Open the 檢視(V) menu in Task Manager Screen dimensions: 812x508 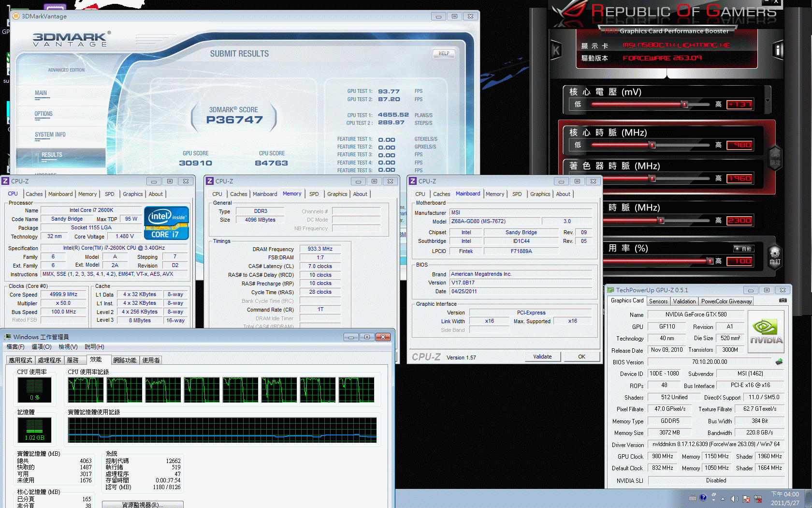click(x=68, y=347)
